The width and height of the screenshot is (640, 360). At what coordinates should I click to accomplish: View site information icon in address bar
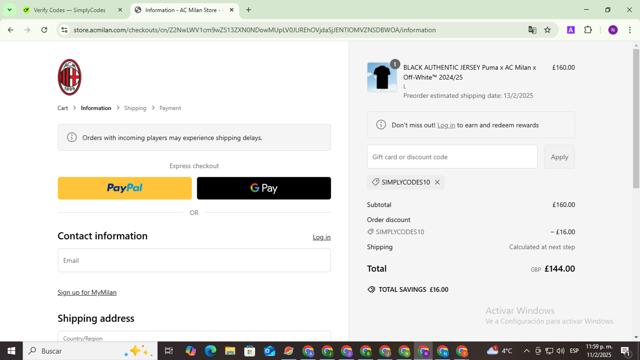(x=64, y=30)
